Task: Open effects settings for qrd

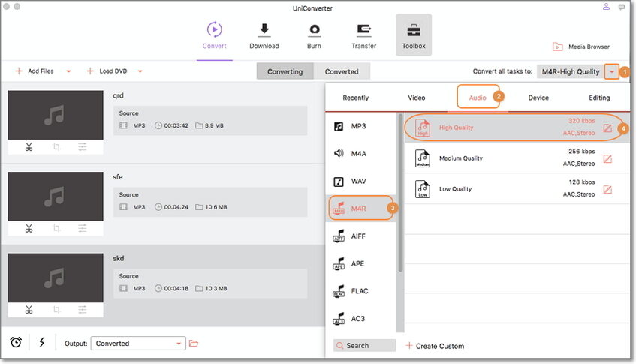Action: [x=83, y=147]
